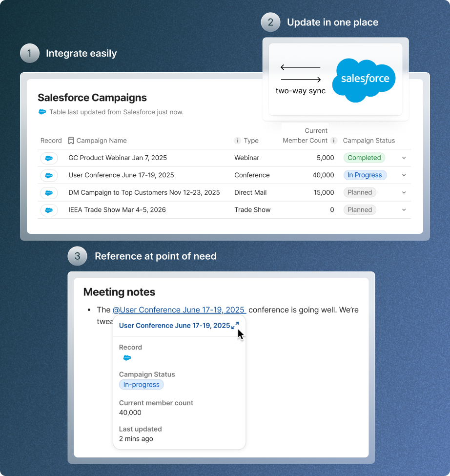
Task: Click the Salesforce Campaigns heading
Action: pos(92,98)
